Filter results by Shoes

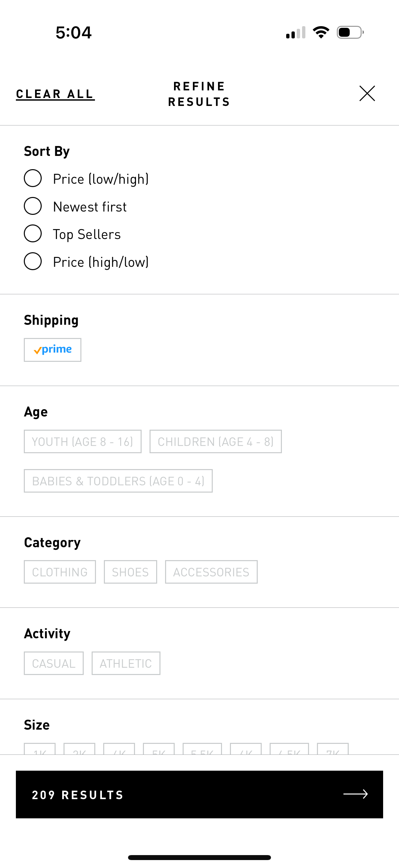coord(130,571)
